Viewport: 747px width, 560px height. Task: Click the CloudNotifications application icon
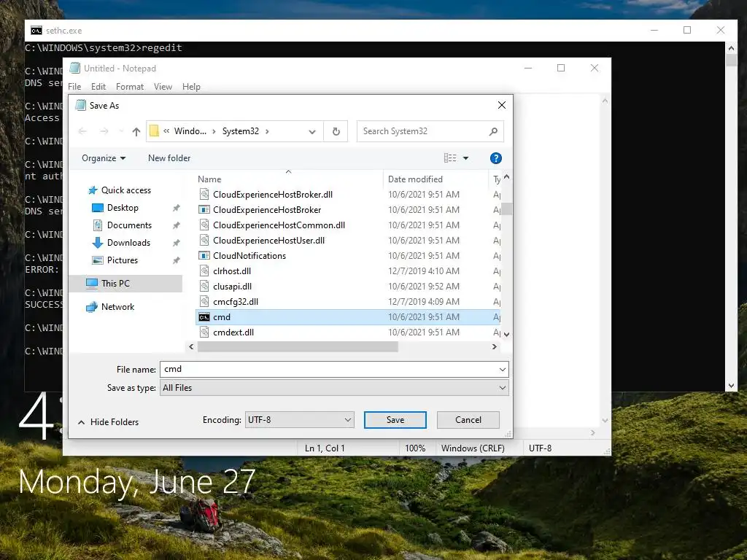[x=204, y=256]
